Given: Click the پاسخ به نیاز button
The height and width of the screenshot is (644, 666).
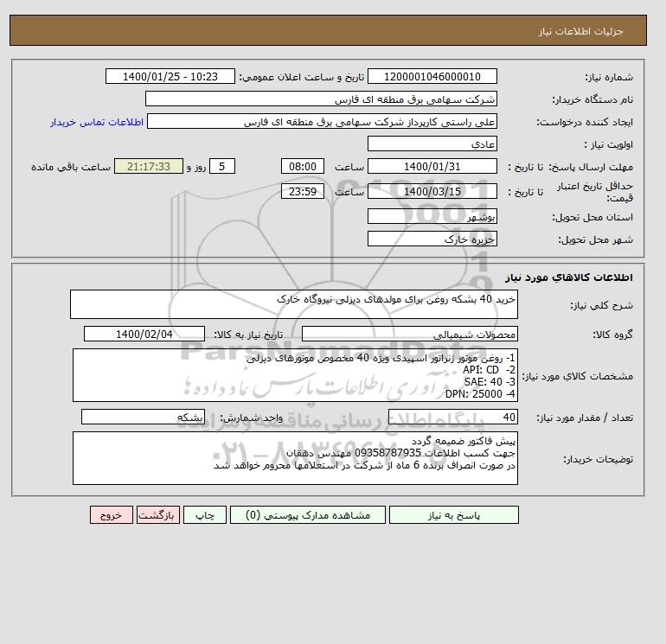Looking at the screenshot, I should [x=453, y=515].
